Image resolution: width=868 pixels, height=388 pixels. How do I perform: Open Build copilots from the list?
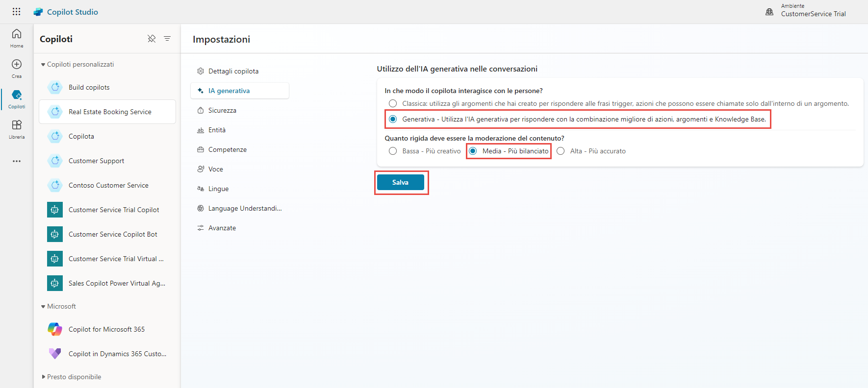click(107, 87)
